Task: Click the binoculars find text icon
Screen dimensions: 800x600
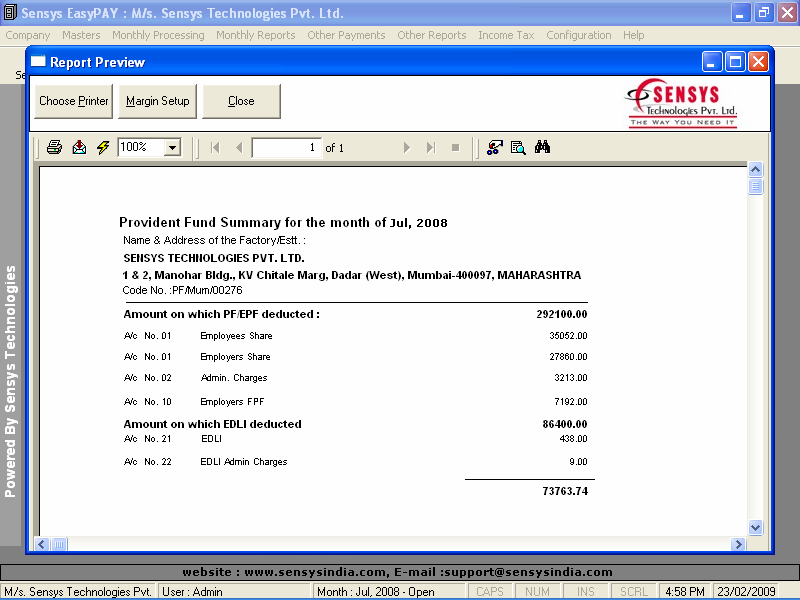Action: point(542,147)
